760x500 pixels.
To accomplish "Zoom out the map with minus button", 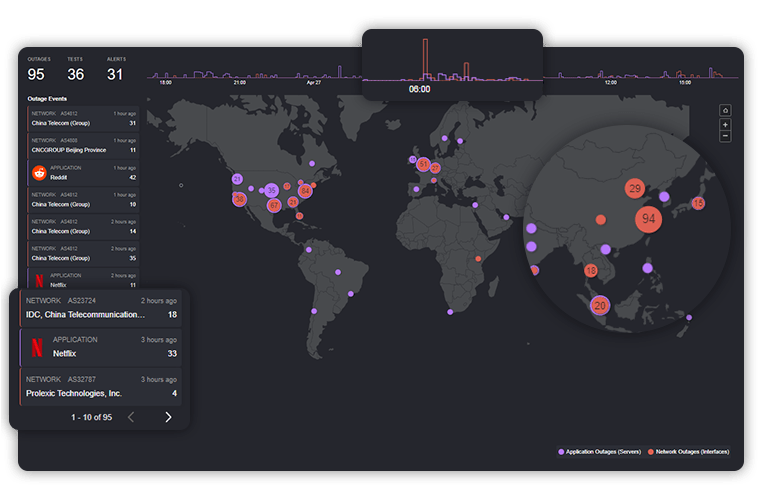I will pyautogui.click(x=725, y=136).
